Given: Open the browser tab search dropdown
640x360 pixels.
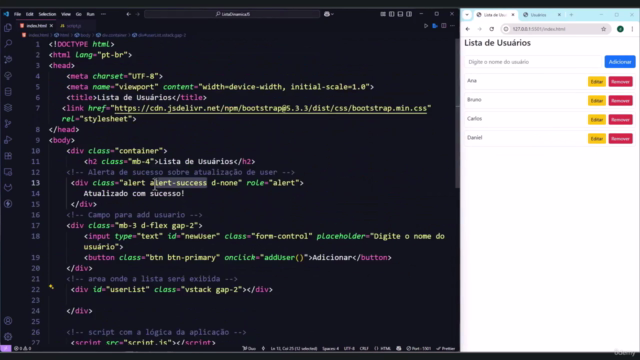Looking at the screenshot, I should point(467,15).
